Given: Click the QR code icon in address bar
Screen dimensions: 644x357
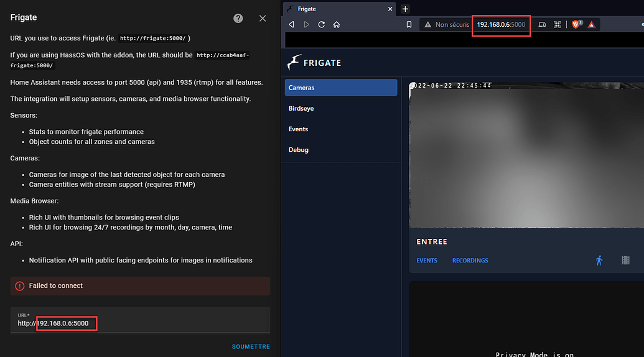Looking at the screenshot, I should [558, 25].
